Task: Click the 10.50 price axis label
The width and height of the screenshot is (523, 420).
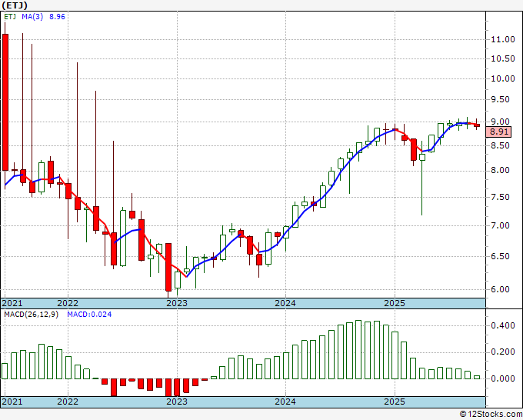Action: coord(503,58)
